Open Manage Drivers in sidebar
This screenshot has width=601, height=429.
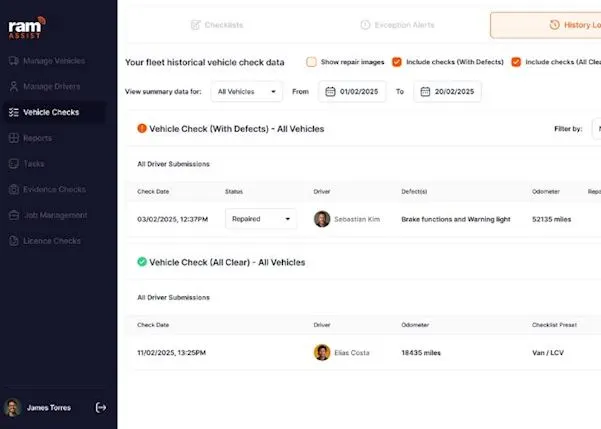click(54, 87)
